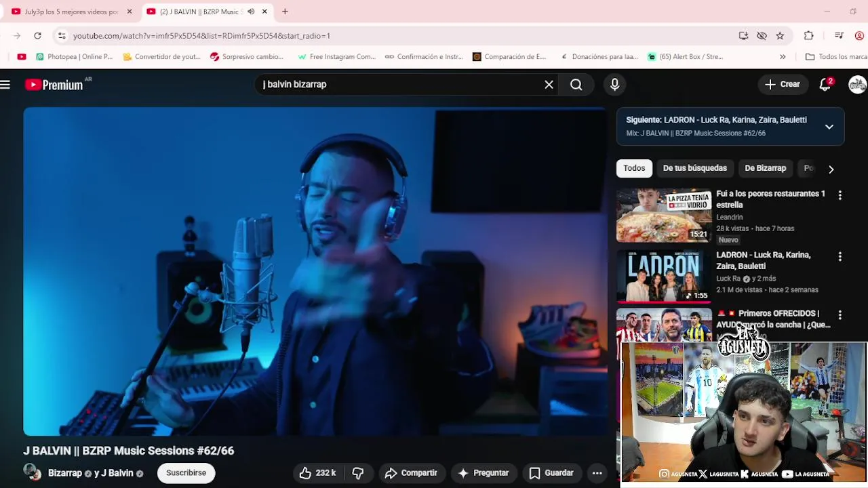Open 'LADRON - Luck Ra, Karina' title
Screen dimensions: 868x488
[x=763, y=260]
